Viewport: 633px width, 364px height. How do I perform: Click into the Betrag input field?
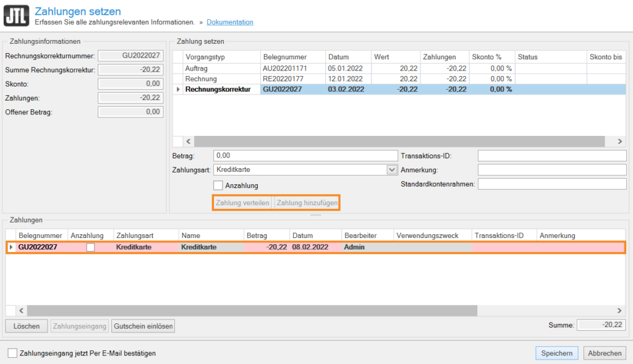tap(305, 156)
